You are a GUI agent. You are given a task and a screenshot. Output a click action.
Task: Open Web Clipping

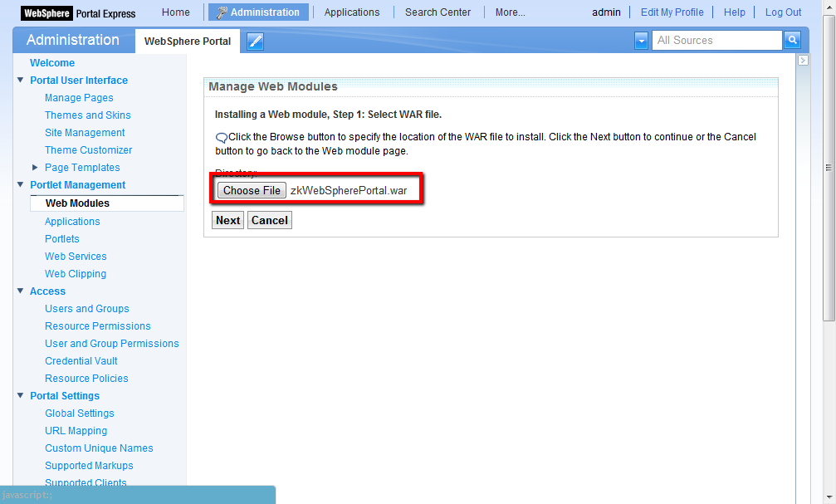[76, 274]
